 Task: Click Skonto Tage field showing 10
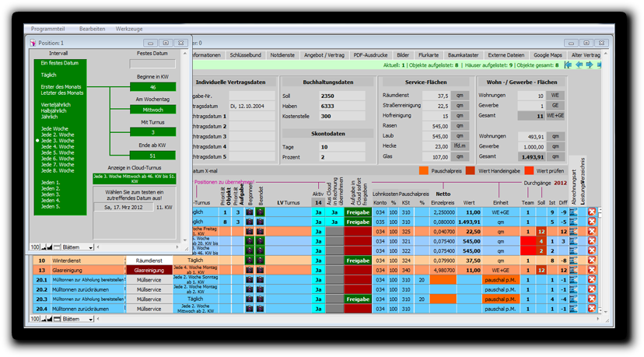pyautogui.click(x=342, y=147)
